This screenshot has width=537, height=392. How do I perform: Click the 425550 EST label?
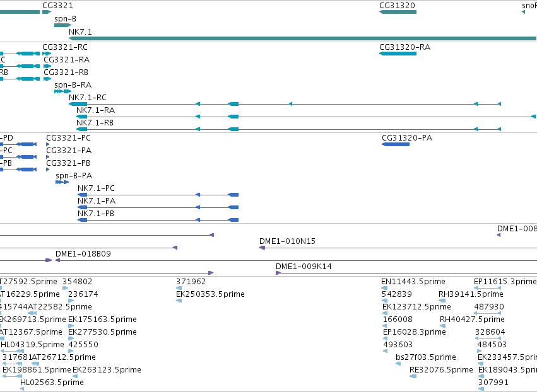[x=83, y=345]
